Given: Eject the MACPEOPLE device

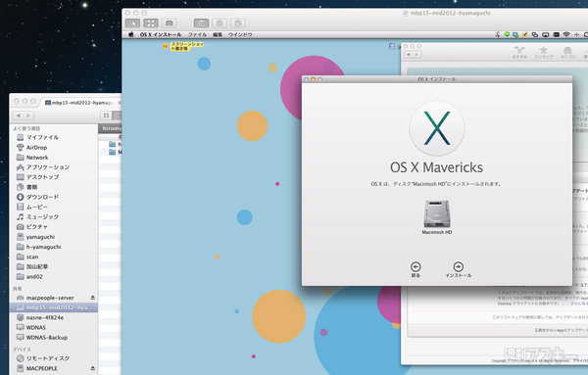Looking at the screenshot, I should 93,368.
